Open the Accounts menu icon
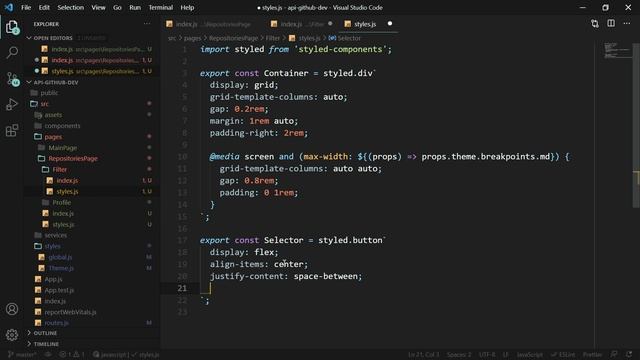 click(x=12, y=309)
